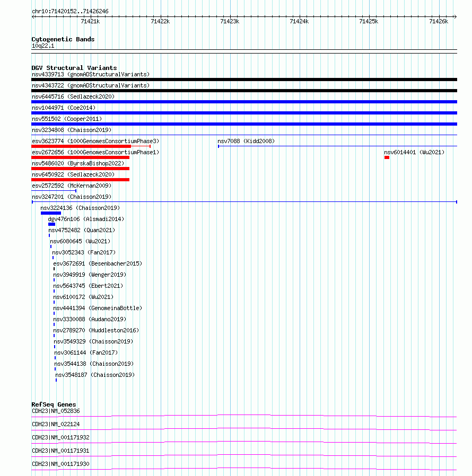
Task: Select variant nsv4343722 (gnomADStructuralVariants)
Action: coord(91,86)
